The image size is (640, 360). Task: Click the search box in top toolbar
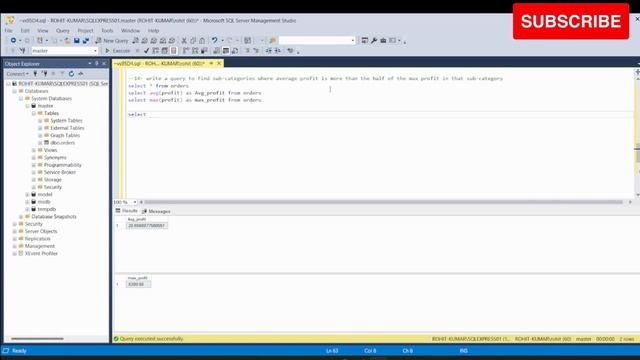(317, 40)
